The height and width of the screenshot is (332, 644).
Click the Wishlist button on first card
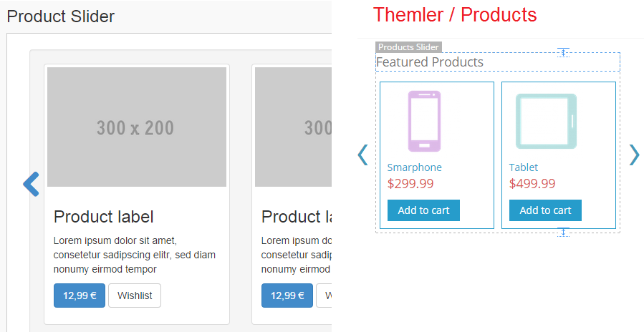[x=135, y=296]
